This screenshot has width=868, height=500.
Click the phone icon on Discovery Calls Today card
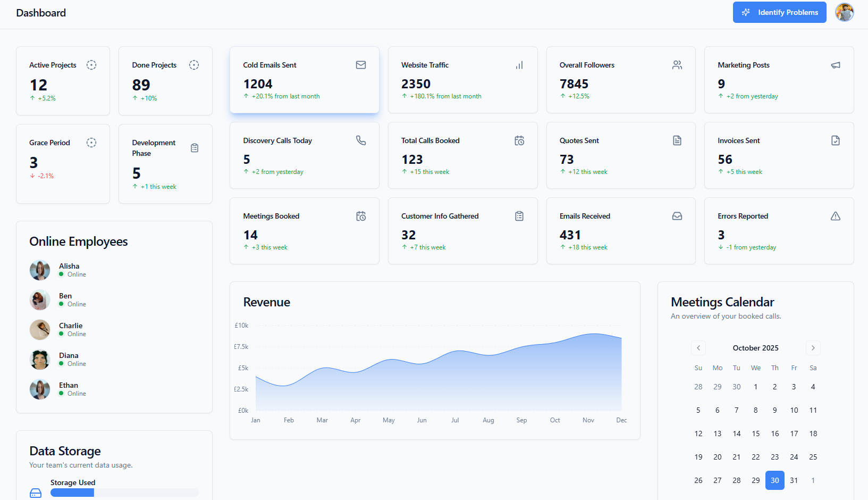point(361,140)
